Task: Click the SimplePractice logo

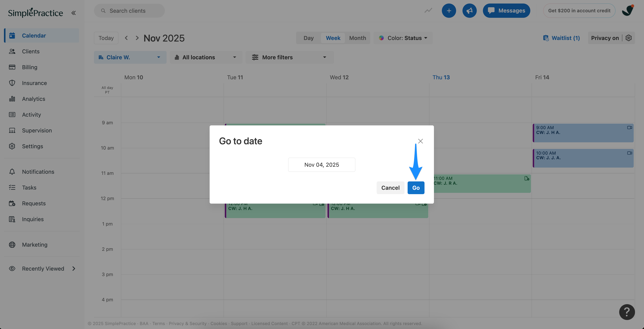Action: point(35,13)
